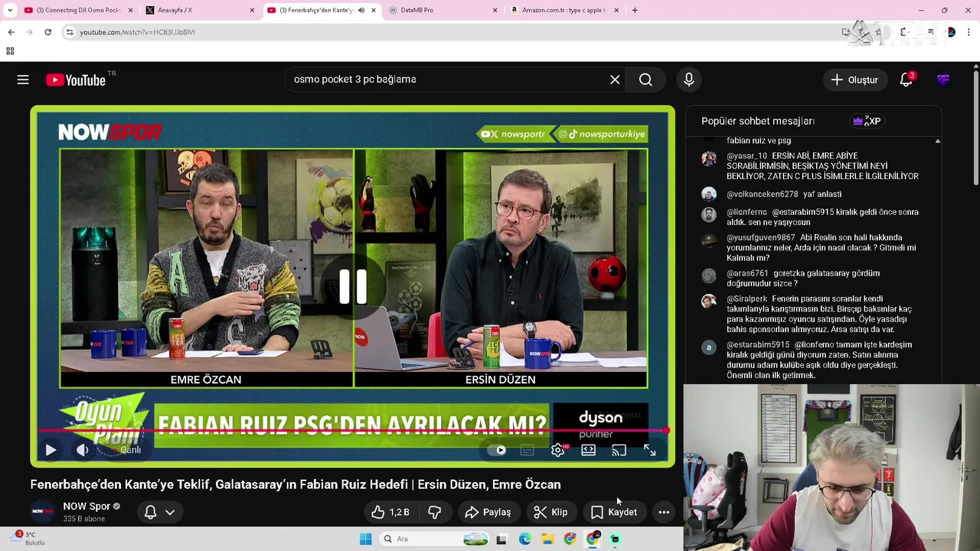Start voice search with microphone

coord(689,80)
